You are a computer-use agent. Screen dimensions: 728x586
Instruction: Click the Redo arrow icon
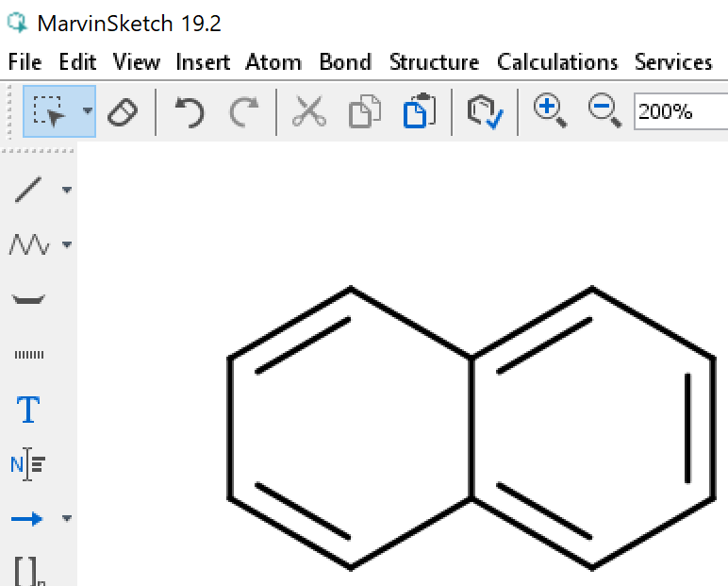(x=244, y=112)
